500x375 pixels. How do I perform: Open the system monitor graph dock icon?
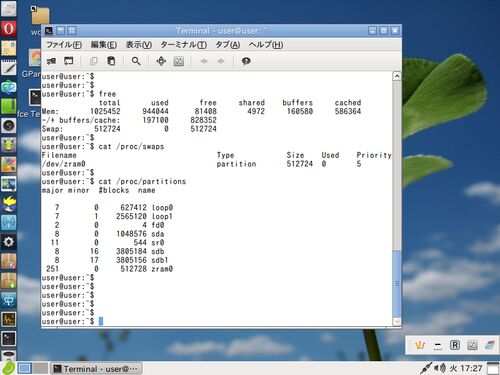tap(9, 319)
